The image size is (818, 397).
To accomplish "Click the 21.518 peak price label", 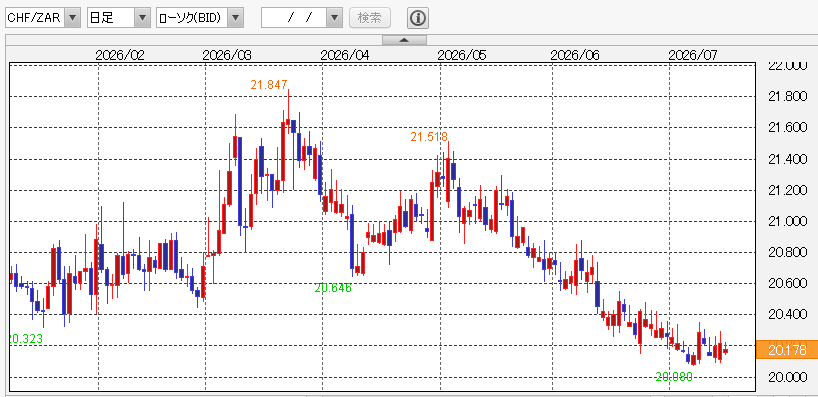I will coord(429,137).
